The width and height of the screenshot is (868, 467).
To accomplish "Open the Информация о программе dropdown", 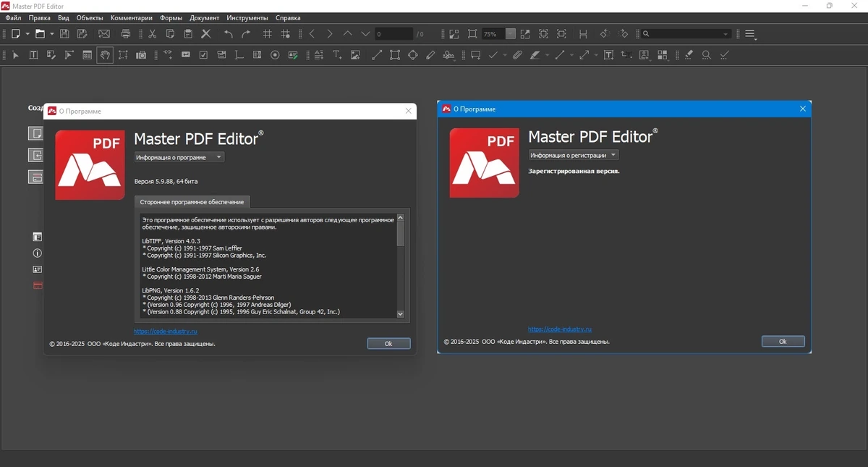I will point(179,157).
